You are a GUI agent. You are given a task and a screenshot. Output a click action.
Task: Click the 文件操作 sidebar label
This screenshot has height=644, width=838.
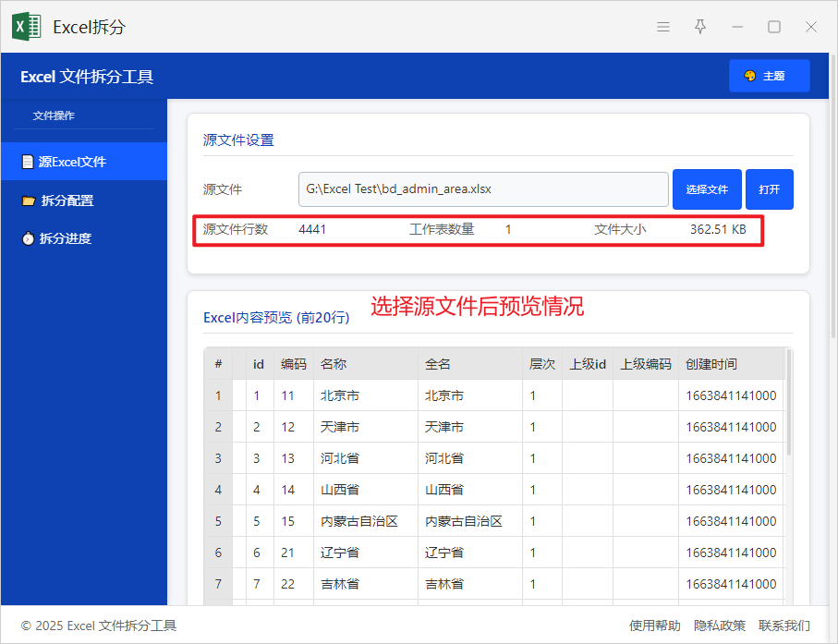[54, 115]
